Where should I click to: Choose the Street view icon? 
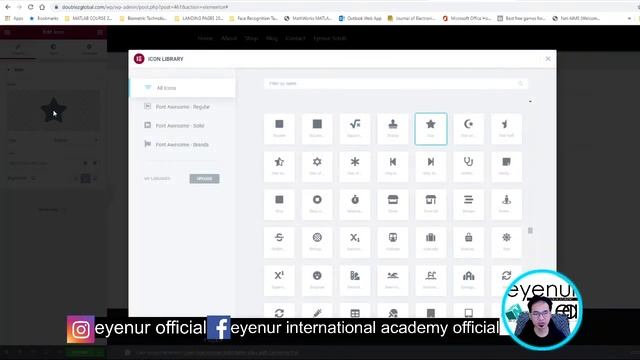tap(507, 204)
